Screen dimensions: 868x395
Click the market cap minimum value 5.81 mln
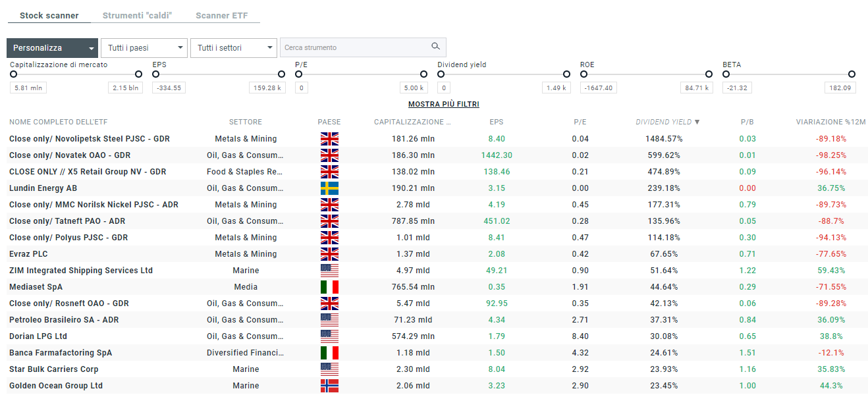tap(28, 88)
